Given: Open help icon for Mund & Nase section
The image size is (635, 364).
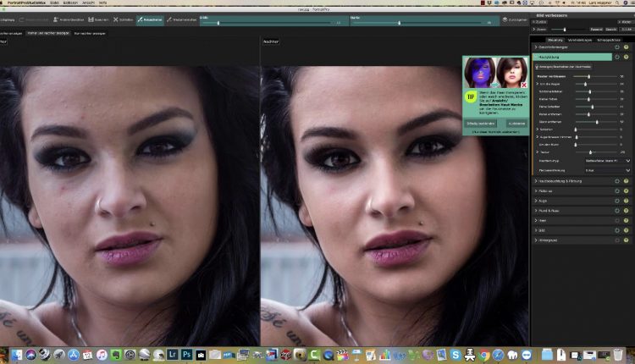Looking at the screenshot, I should (626, 211).
